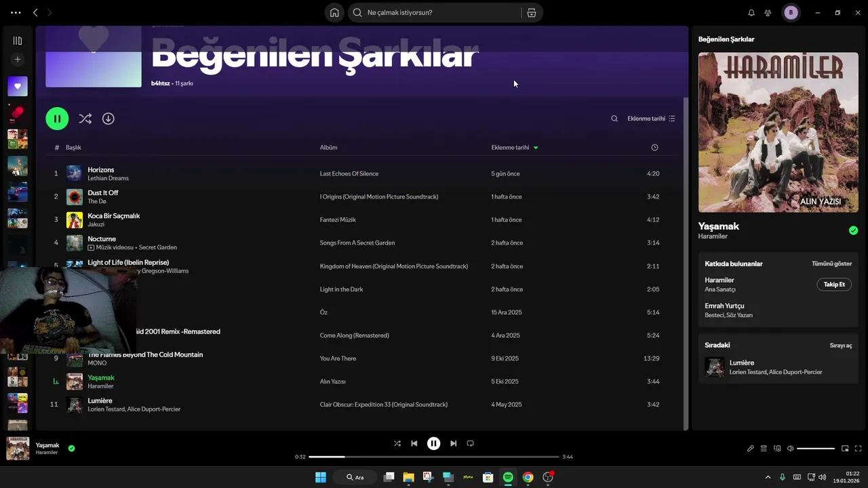Image resolution: width=868 pixels, height=488 pixels.
Task: Click Tümünü göster in credits
Action: (832, 264)
